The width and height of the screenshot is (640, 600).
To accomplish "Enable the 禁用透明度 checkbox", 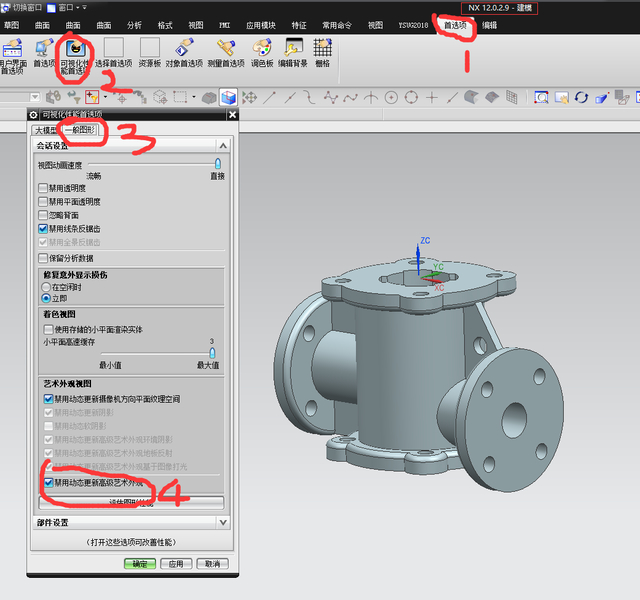I will pos(43,188).
